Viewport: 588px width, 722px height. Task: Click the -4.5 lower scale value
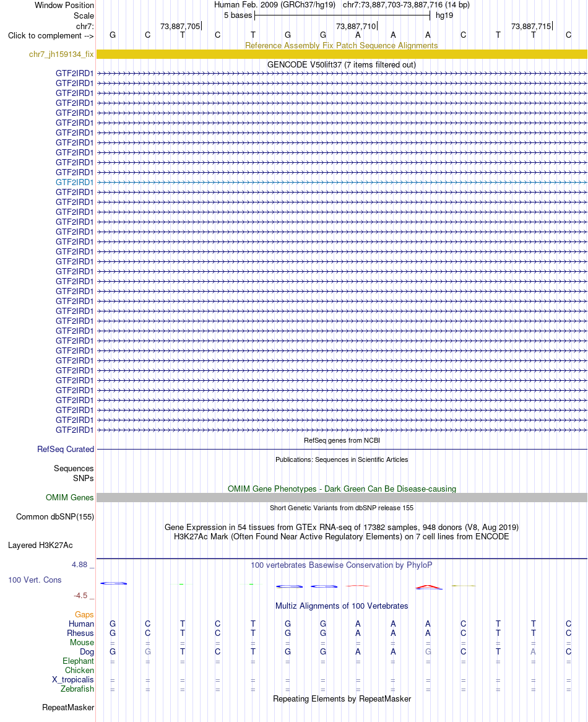click(x=80, y=596)
